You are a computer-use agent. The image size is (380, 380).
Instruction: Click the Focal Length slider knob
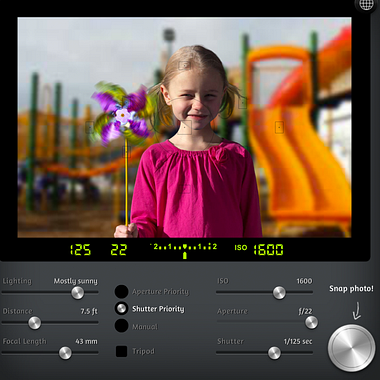point(65,353)
